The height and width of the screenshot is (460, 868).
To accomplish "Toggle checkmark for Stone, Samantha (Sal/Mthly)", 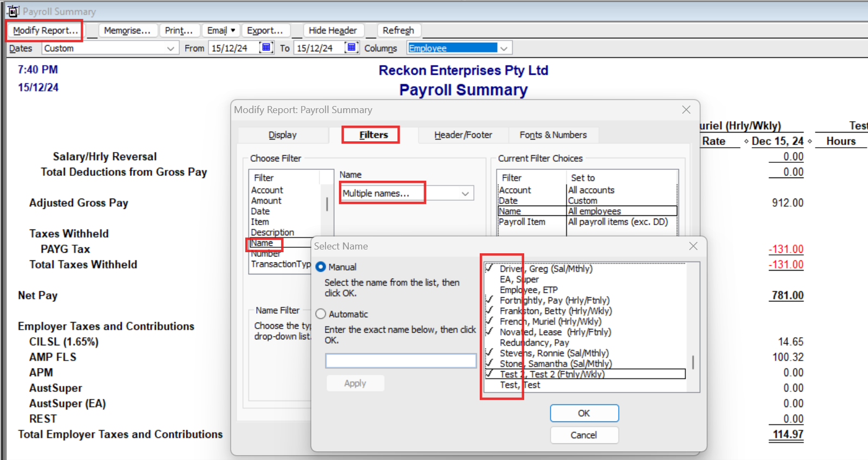I will pos(490,364).
